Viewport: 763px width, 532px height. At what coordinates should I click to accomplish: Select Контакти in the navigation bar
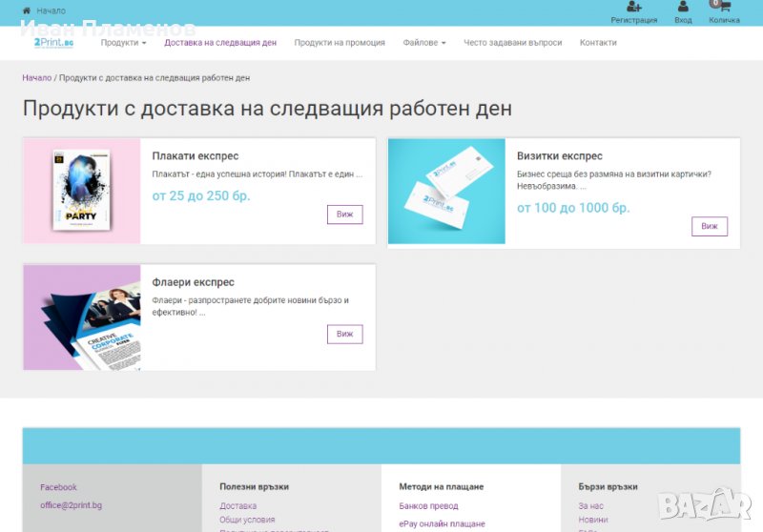point(598,43)
